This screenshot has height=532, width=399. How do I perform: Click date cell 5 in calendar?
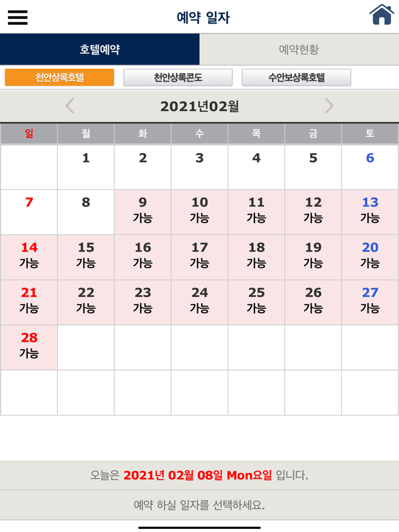[x=313, y=167]
